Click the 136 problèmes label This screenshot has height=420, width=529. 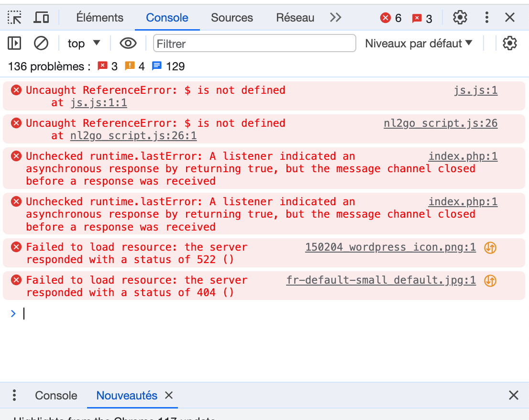[49, 66]
